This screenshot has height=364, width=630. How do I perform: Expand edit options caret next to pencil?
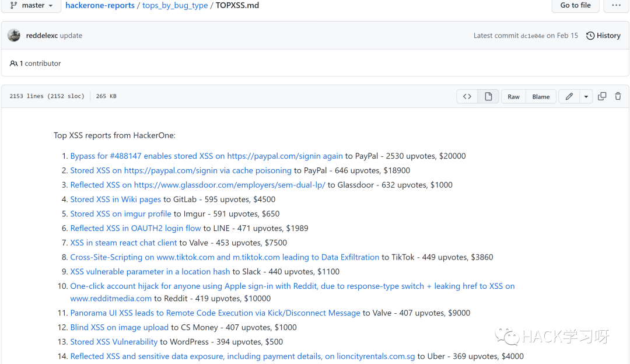586,97
